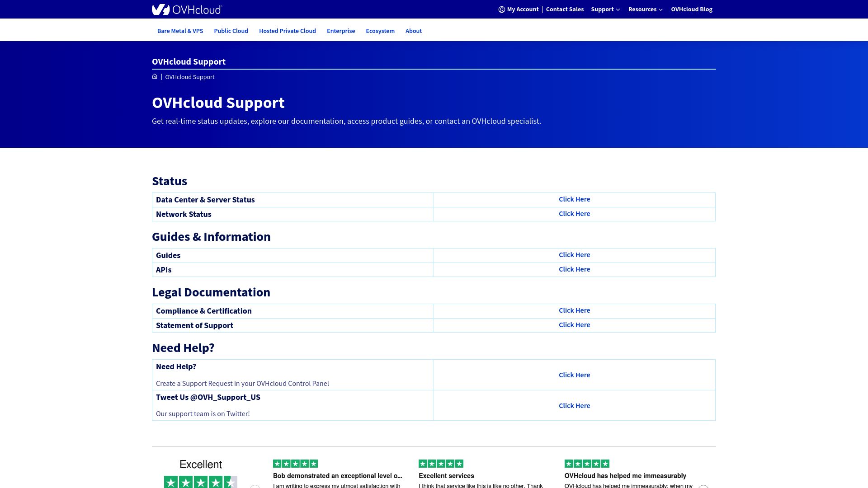Click Bob's review five-star rating

pyautogui.click(x=295, y=464)
